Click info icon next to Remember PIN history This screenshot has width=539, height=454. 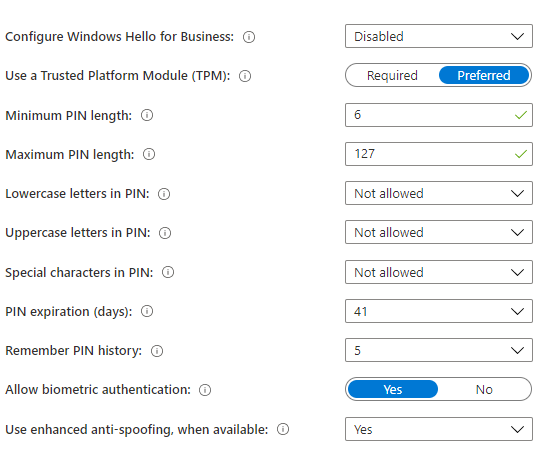pos(157,351)
